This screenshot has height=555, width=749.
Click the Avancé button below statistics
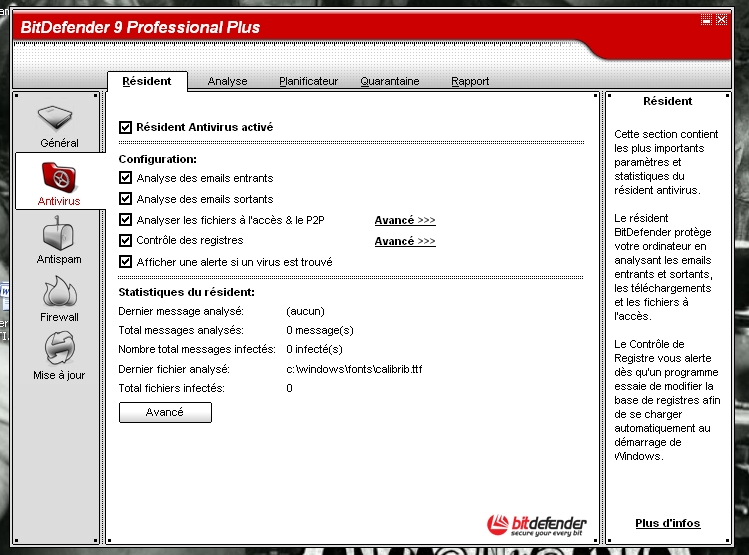pos(165,412)
